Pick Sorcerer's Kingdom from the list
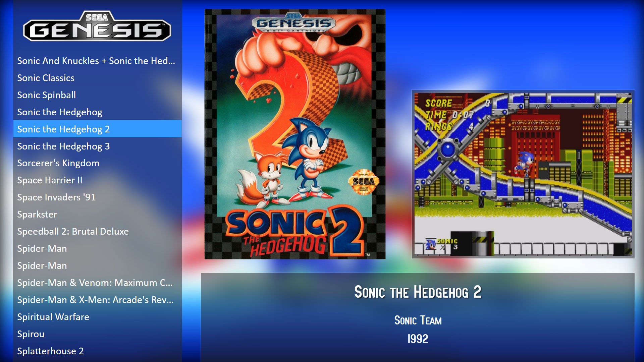Image resolution: width=644 pixels, height=362 pixels. click(x=97, y=163)
